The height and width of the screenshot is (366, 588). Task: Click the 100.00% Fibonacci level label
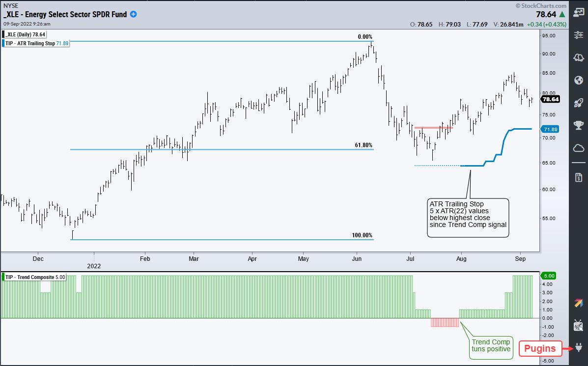click(x=362, y=235)
